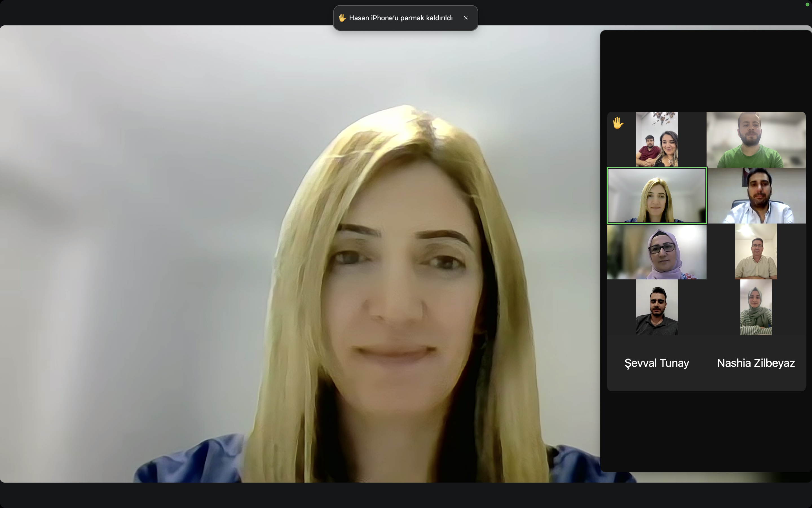Click the green status dot in the top corner
Image resolution: width=812 pixels, height=508 pixels.
(x=807, y=4)
